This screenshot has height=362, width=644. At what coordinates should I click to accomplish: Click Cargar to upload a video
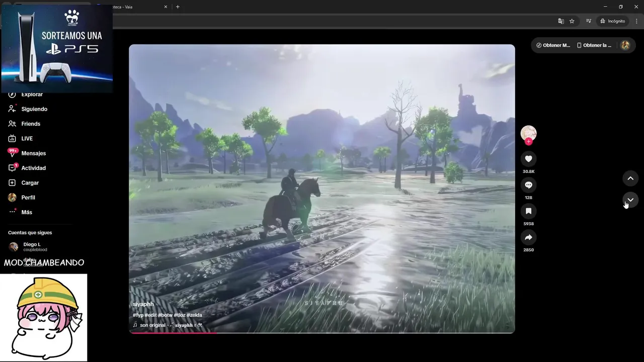[x=30, y=183]
